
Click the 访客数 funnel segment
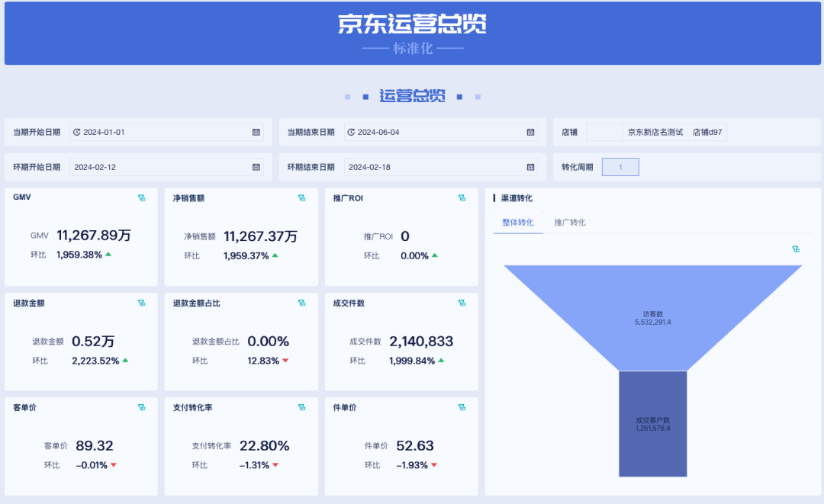(652, 318)
